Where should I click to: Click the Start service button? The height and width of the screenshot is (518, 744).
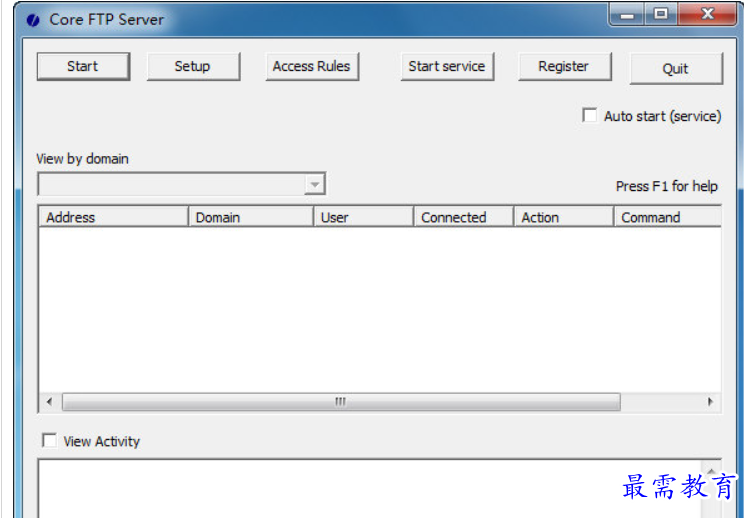447,66
